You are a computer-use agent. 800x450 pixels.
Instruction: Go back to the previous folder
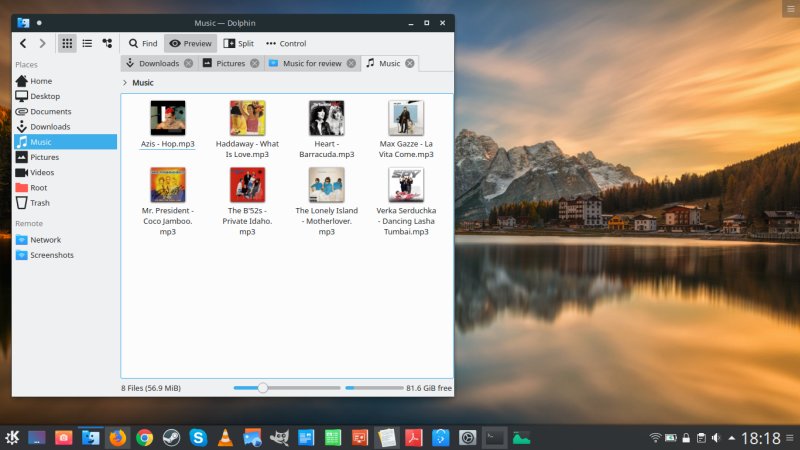tap(23, 43)
